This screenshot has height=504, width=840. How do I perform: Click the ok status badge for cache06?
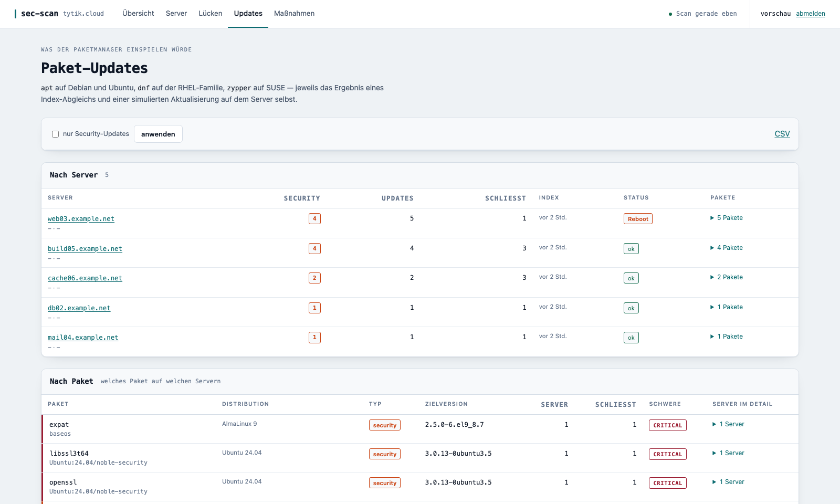point(631,278)
